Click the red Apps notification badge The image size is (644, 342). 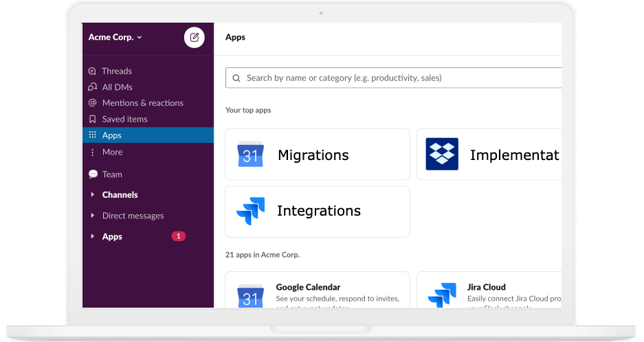click(178, 236)
